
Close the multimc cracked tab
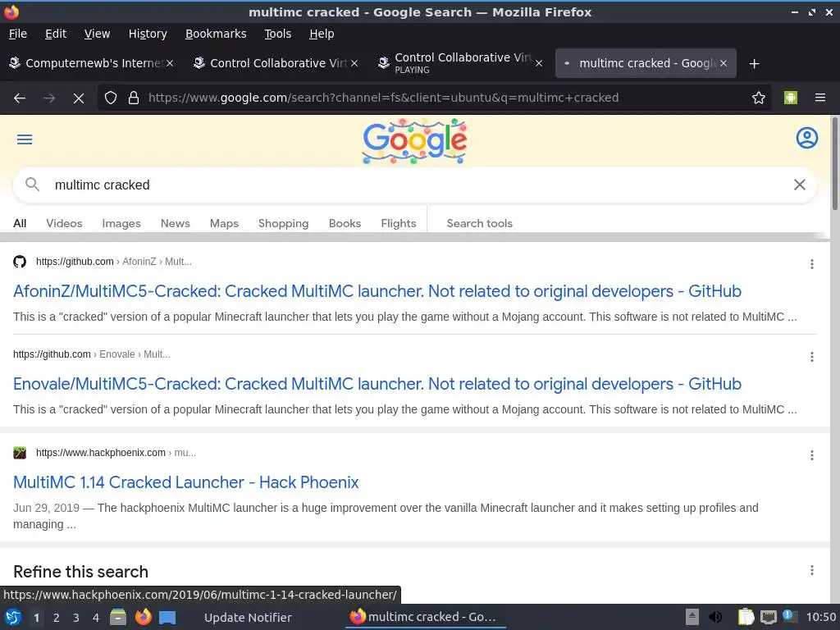click(x=724, y=63)
